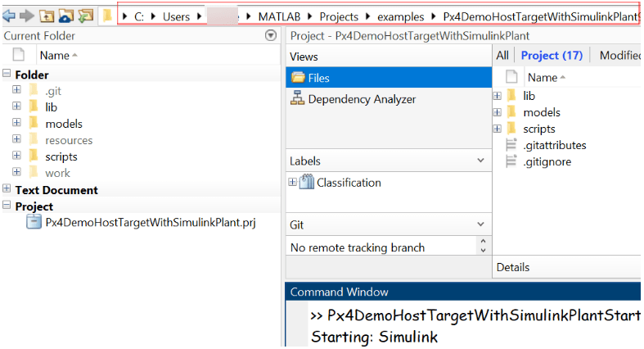Sort Current Folder by Name column
644x349 pixels.
59,56
